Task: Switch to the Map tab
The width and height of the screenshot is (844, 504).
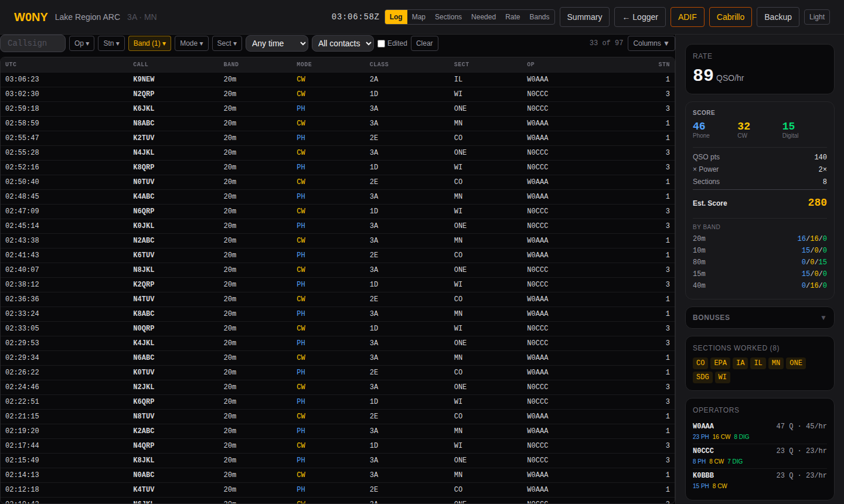Action: click(418, 17)
